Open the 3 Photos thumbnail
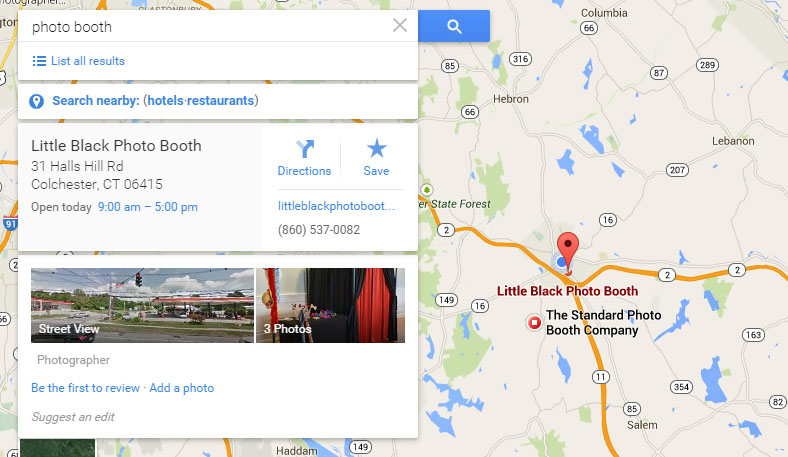This screenshot has height=457, width=788. pos(330,305)
